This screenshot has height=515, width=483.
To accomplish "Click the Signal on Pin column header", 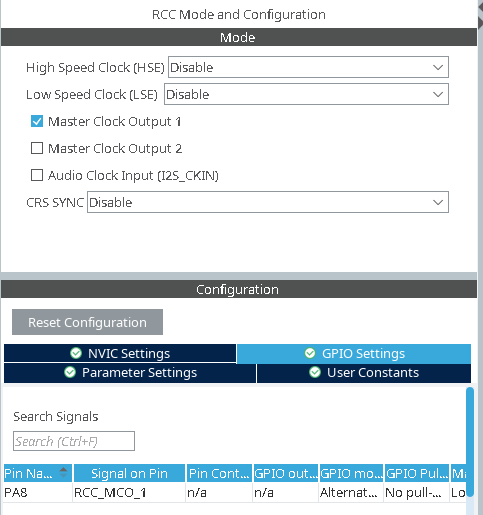I will 129,473.
